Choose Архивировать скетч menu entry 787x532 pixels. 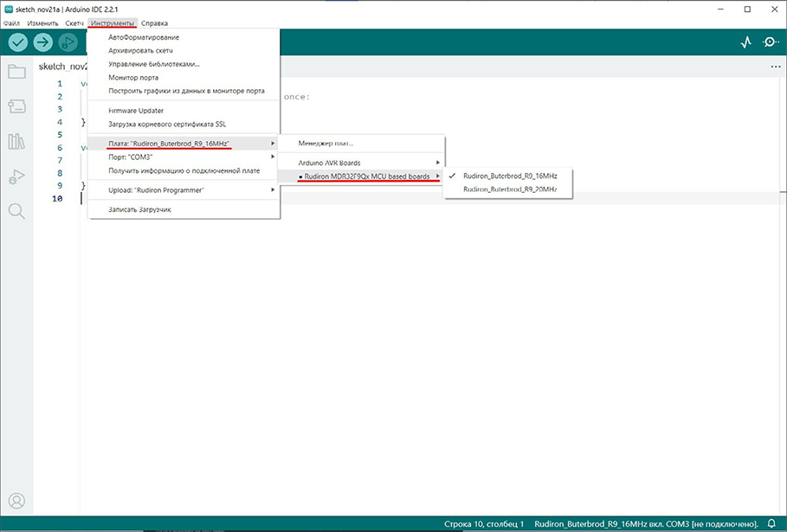coord(184,51)
